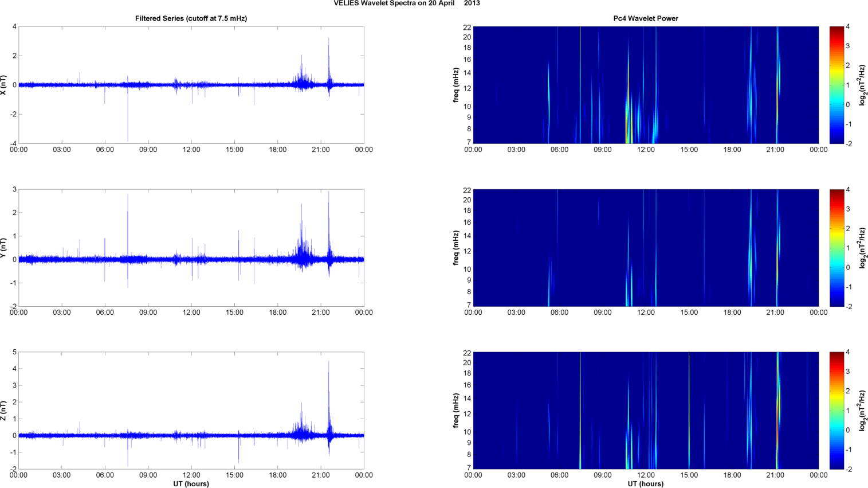Click the 'freq (mHz)' label of the top wavelet plot
Viewport: 868px width, 488px height.
coord(456,85)
